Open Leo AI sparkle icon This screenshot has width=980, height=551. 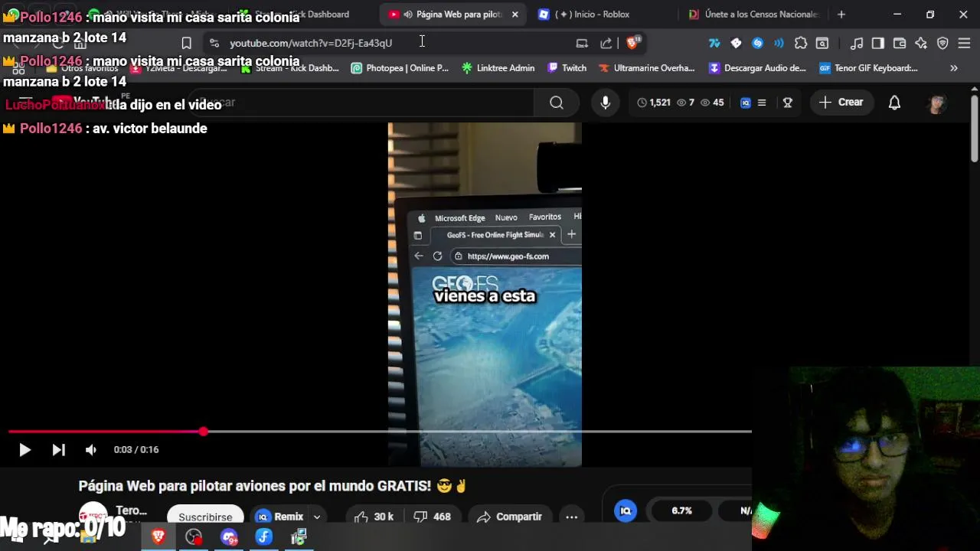click(x=921, y=44)
